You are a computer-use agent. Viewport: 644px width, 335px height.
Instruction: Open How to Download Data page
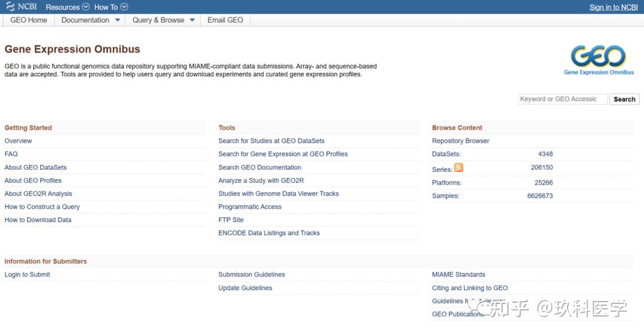coord(38,220)
